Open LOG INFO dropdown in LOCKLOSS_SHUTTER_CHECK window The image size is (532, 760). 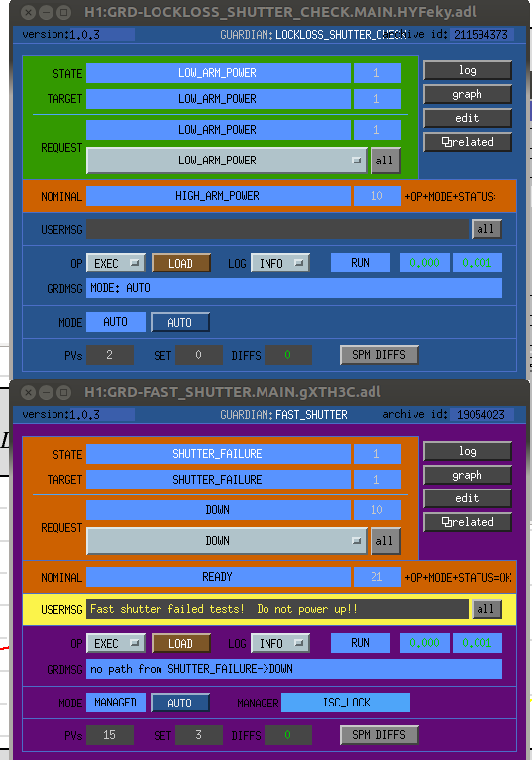280,263
